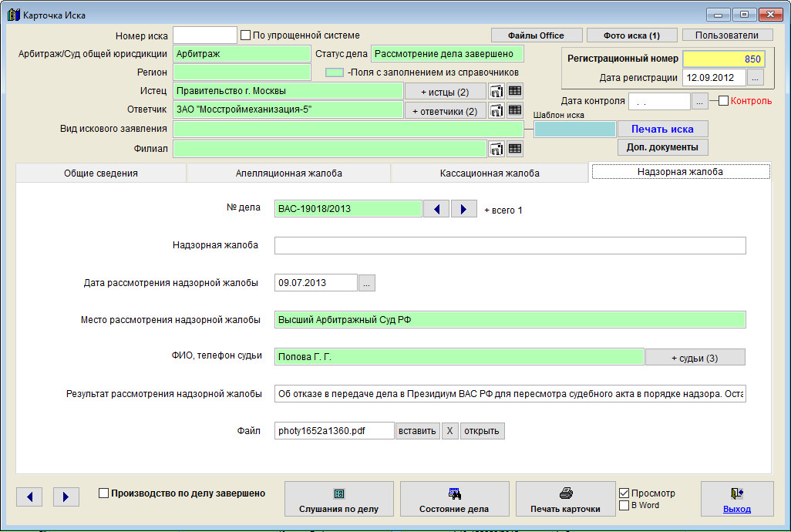Toggle the Контроль checkbox
Image resolution: width=791 pixels, height=532 pixels.
point(723,101)
